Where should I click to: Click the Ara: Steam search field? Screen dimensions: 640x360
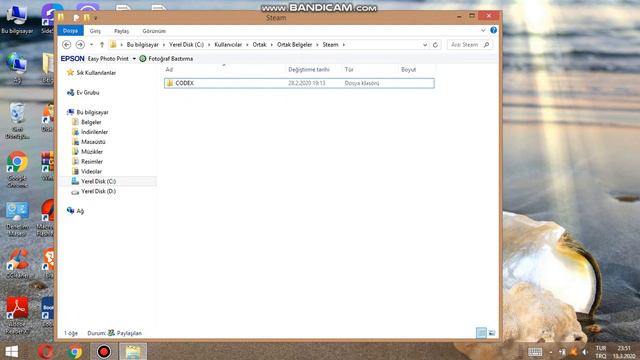coord(470,45)
